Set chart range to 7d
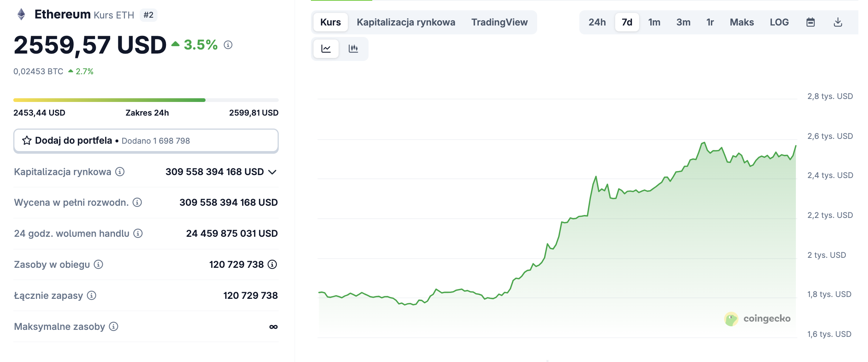 coord(627,22)
